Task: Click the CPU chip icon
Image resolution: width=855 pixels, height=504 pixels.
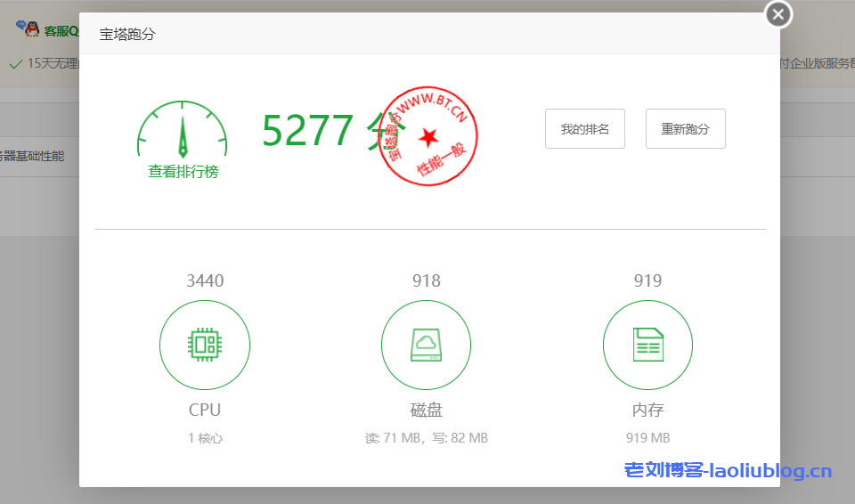Action: coord(205,345)
